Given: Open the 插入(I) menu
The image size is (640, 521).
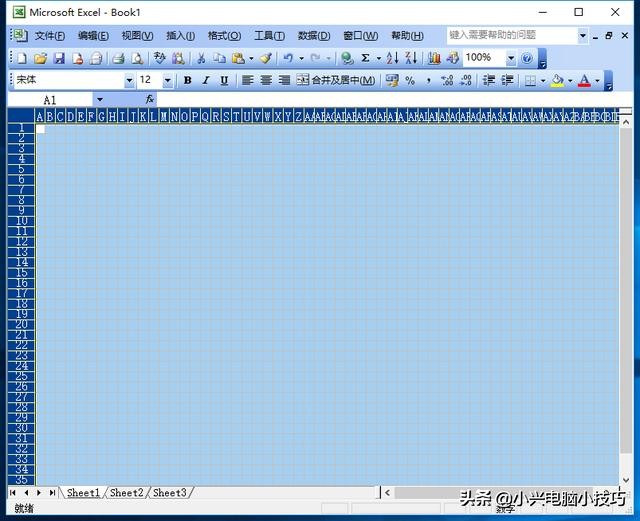Looking at the screenshot, I should [x=180, y=36].
